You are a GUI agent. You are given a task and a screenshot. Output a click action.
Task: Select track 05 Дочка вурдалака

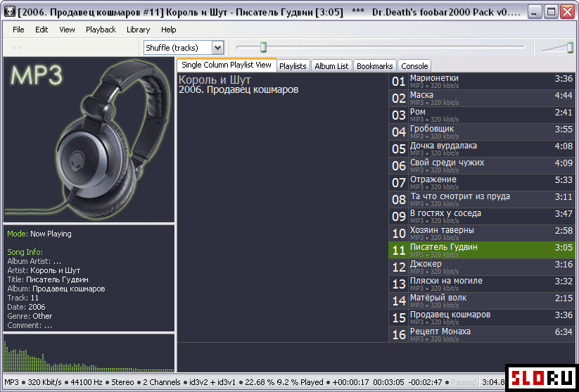(482, 149)
